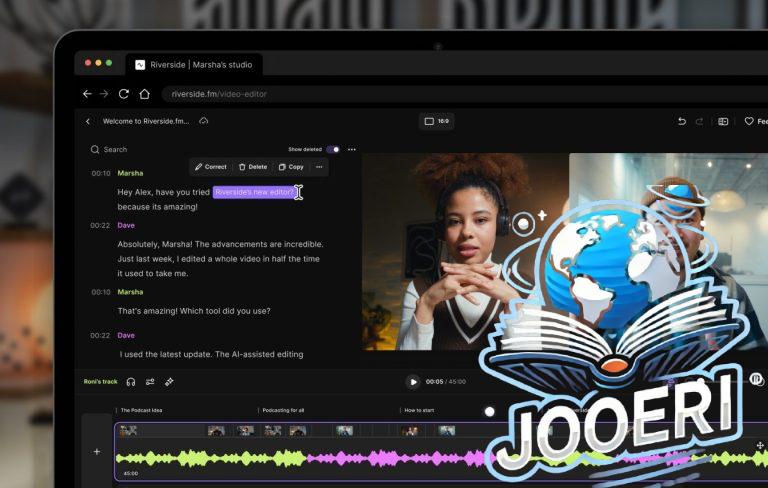Toggle the Show deleted switch
Viewport: 768px width, 488px height.
pyautogui.click(x=333, y=149)
